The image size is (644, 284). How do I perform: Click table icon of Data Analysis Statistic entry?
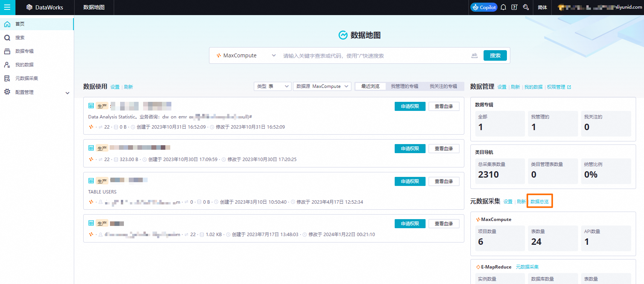coord(91,106)
